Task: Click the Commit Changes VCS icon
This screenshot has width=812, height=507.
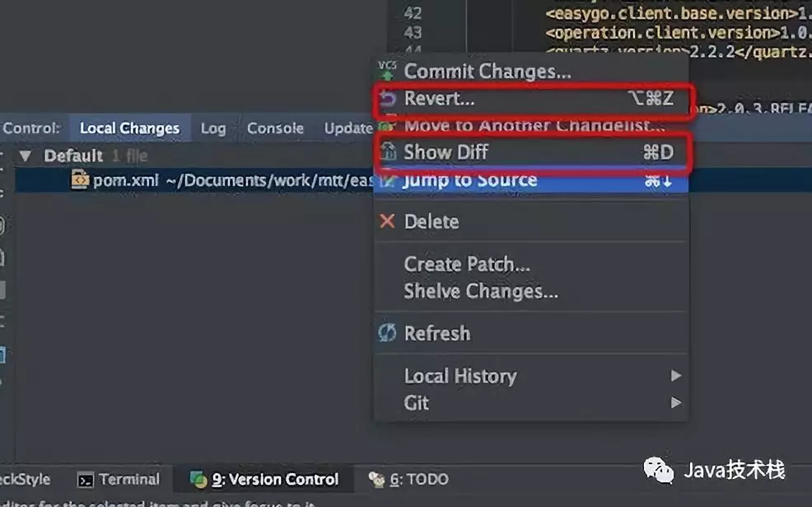Action: pos(387,71)
